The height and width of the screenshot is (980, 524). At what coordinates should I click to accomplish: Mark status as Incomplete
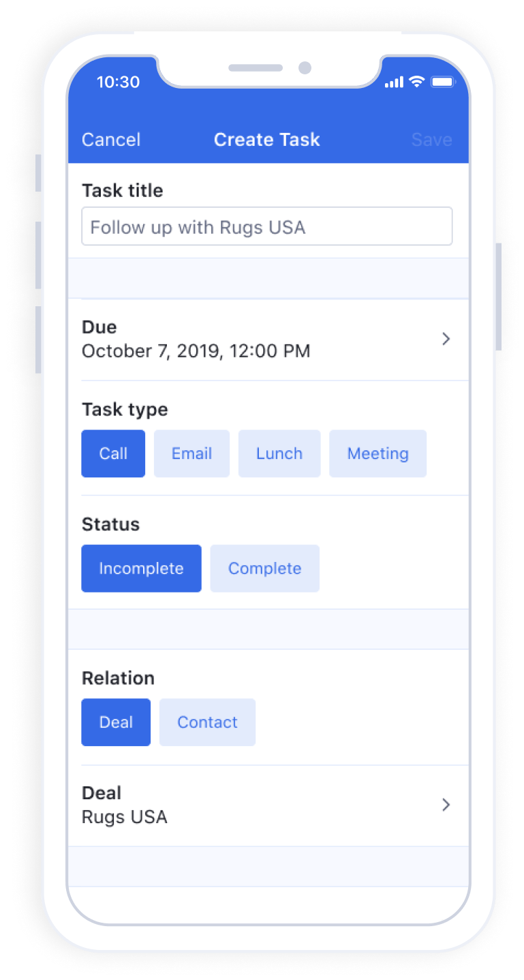click(x=141, y=568)
